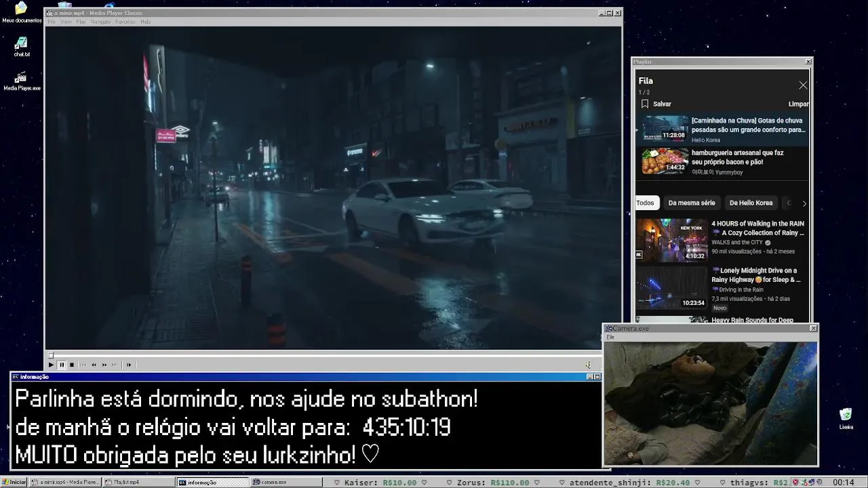This screenshot has width=868, height=488.
Task: Click the fast-forward (increase speed) button
Action: coord(104,365)
